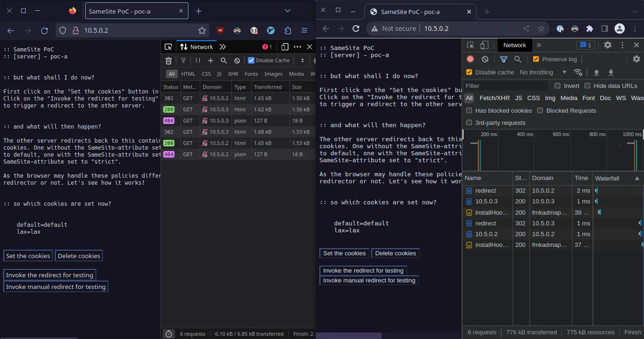This screenshot has height=339, width=644.
Task: Click the Firefox element picker icon
Action: (169, 47)
